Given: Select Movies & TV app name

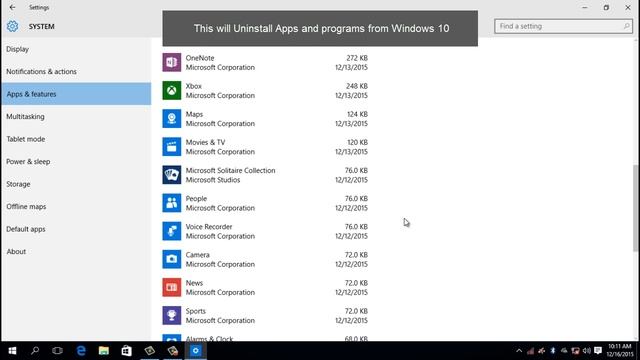Looking at the screenshot, I should 205,142.
